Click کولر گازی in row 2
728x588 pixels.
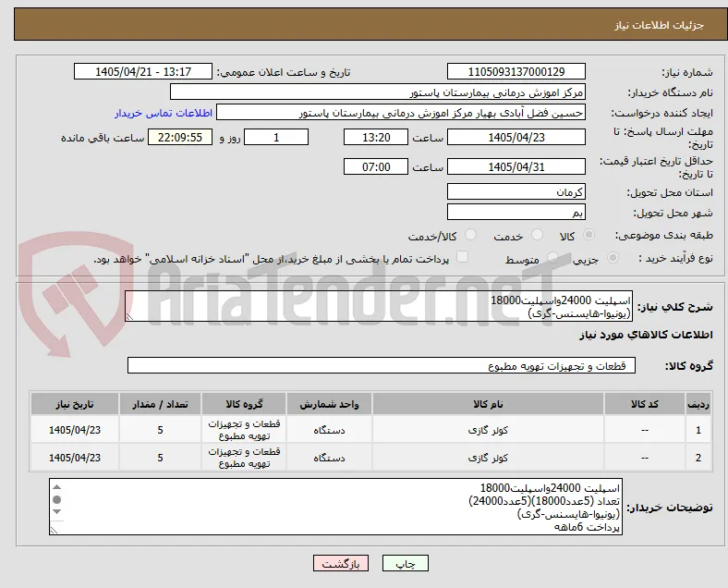488,458
